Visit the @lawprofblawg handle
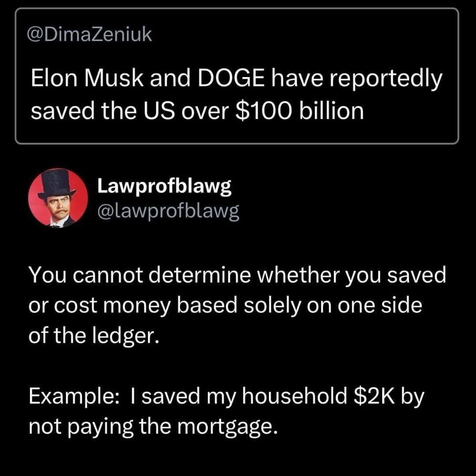Viewport: 476px width, 476px height. point(168,211)
